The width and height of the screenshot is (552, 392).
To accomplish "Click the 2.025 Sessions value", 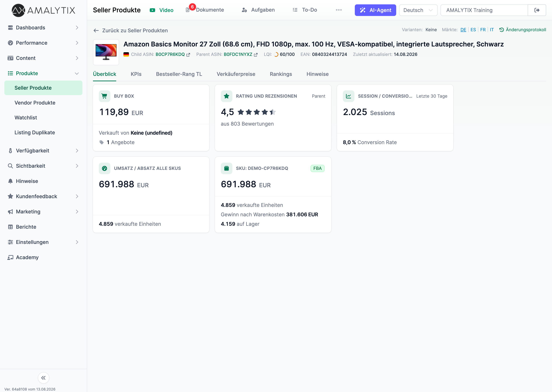I will [369, 112].
